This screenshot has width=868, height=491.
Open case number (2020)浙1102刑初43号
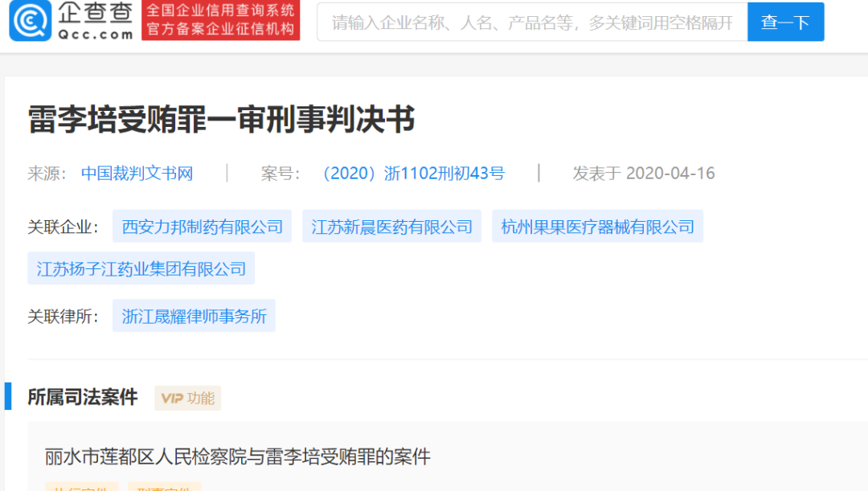(414, 174)
